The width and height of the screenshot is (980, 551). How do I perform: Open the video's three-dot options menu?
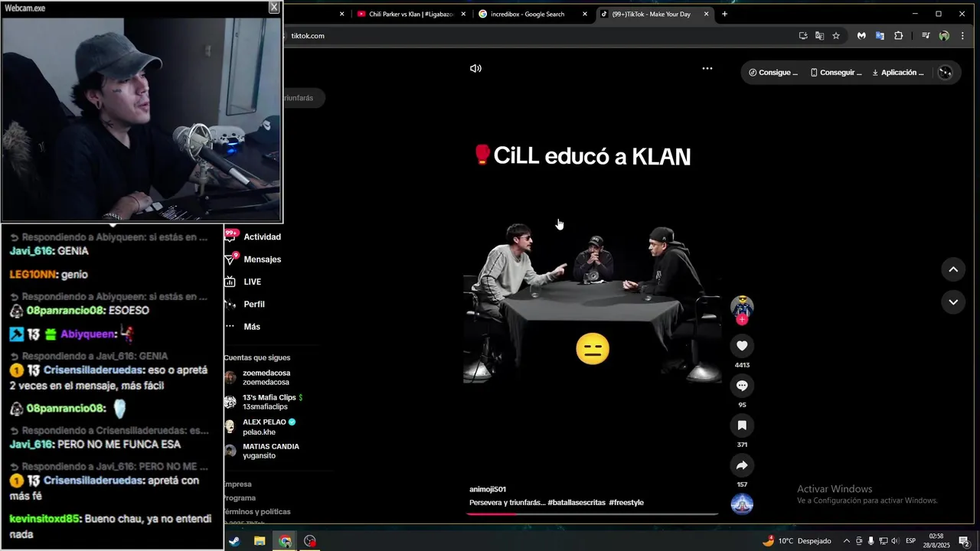click(x=707, y=68)
